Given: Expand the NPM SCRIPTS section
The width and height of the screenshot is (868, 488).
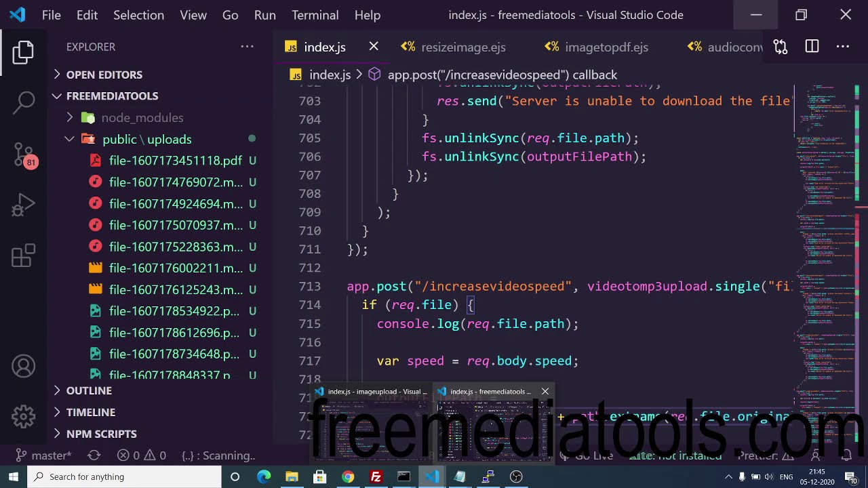Looking at the screenshot, I should tap(101, 434).
